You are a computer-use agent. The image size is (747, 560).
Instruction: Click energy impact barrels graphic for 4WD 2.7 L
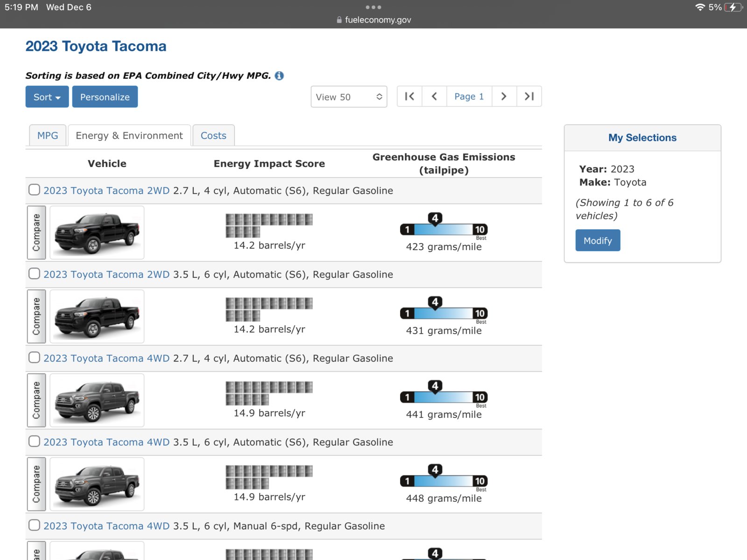[269, 393]
